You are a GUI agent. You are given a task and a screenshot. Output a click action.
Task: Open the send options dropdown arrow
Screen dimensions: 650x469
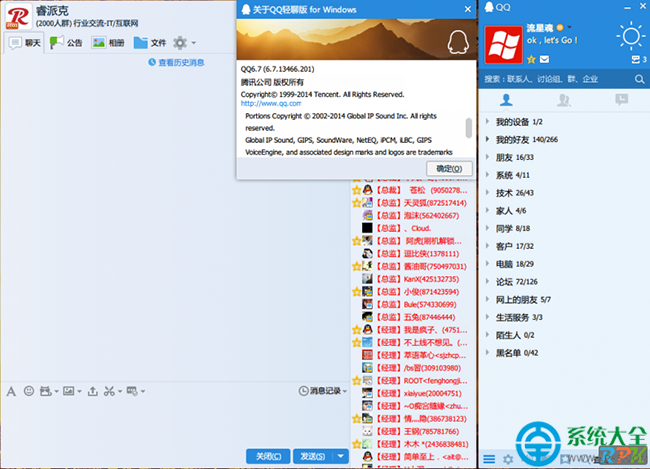coord(341,456)
